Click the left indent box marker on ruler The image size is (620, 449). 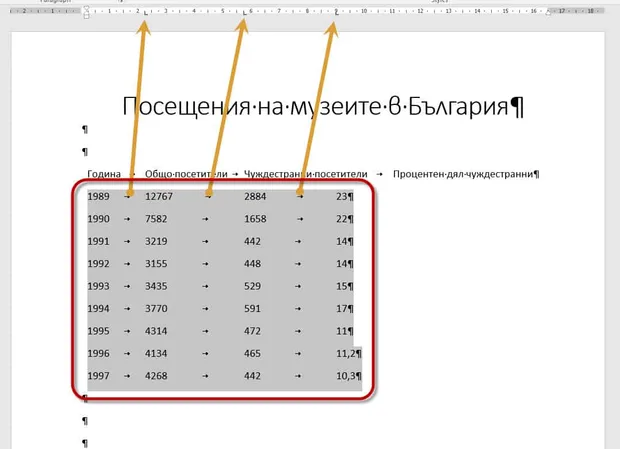tap(87, 16)
